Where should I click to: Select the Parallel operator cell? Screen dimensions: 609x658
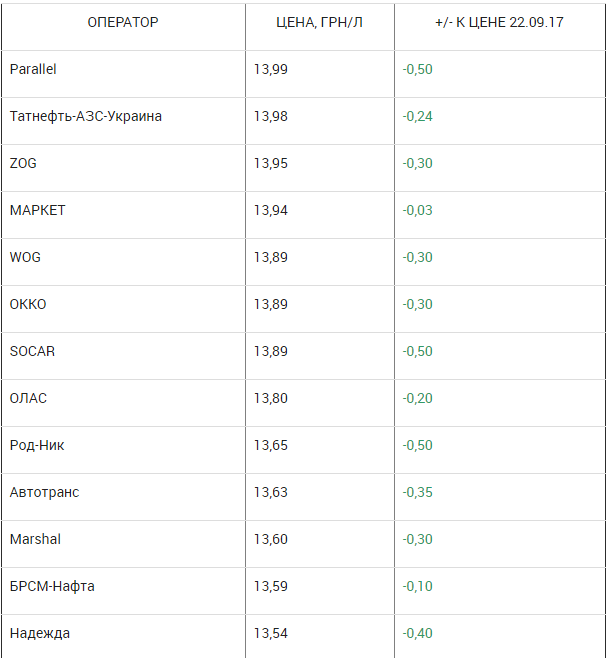pyautogui.click(x=33, y=69)
